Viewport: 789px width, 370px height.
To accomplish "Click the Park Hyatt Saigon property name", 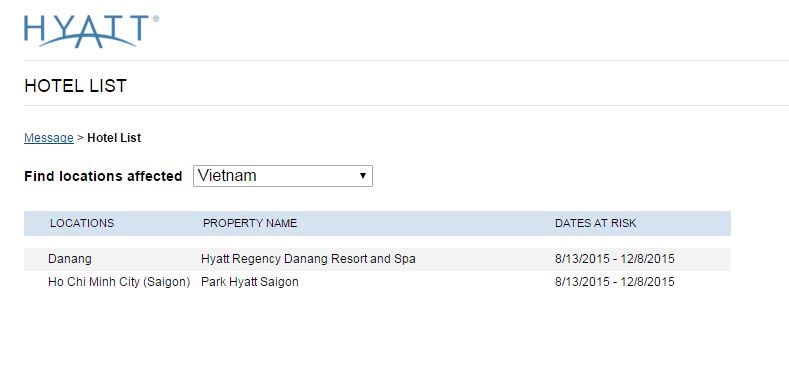I will click(x=250, y=282).
